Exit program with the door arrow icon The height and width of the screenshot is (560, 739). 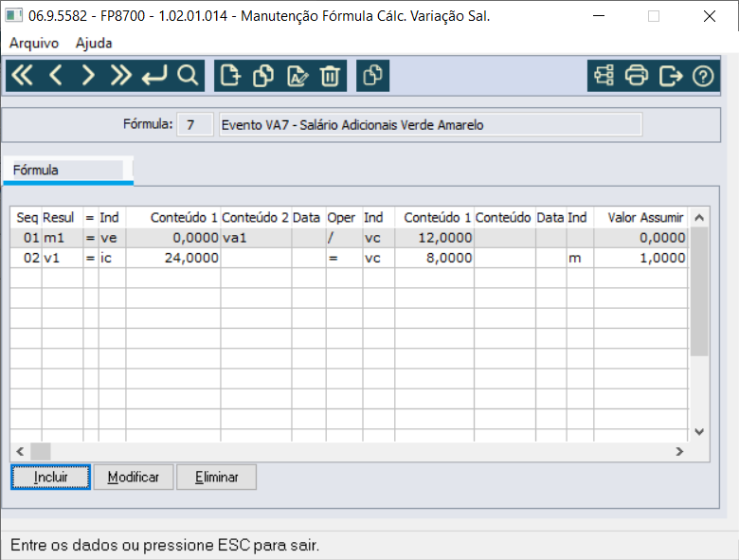tap(670, 76)
